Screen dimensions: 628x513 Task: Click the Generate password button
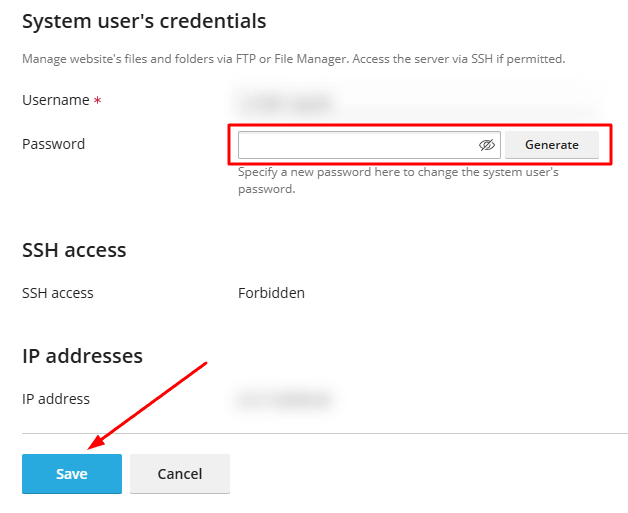tap(551, 145)
